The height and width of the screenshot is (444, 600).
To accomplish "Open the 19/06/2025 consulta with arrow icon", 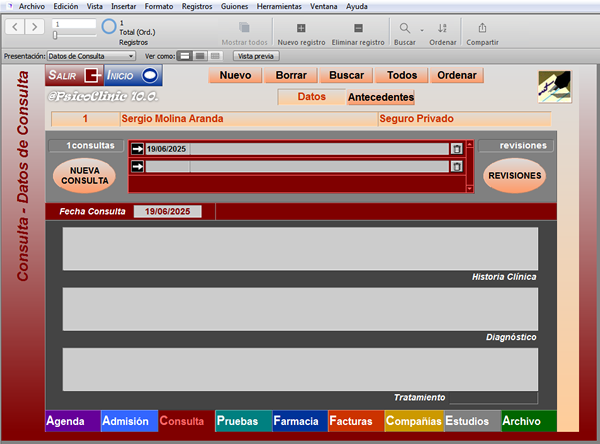I will (x=137, y=149).
